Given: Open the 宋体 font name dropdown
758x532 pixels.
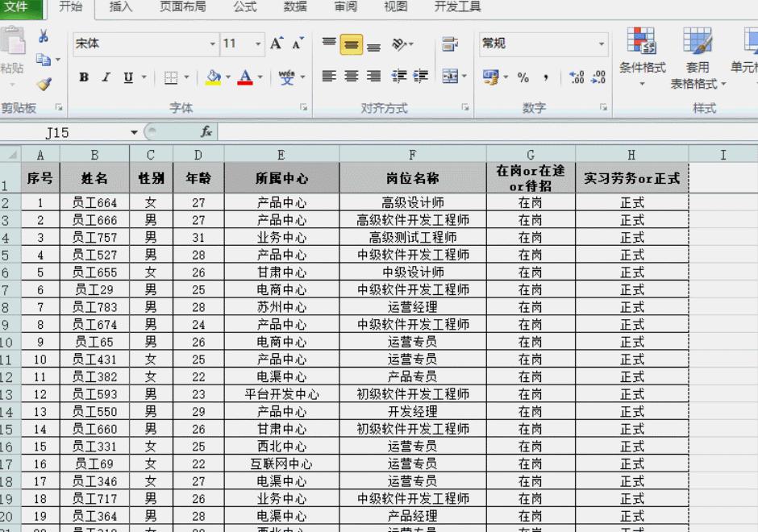Looking at the screenshot, I should pos(213,44).
